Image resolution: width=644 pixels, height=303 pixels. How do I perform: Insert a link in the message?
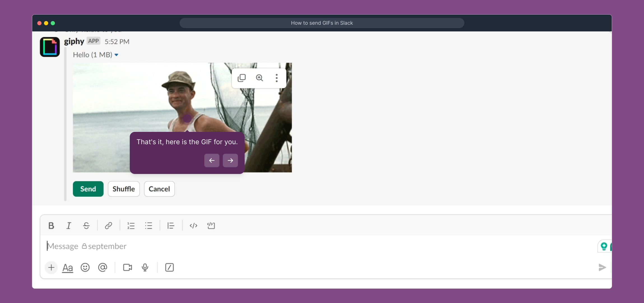[x=108, y=226]
